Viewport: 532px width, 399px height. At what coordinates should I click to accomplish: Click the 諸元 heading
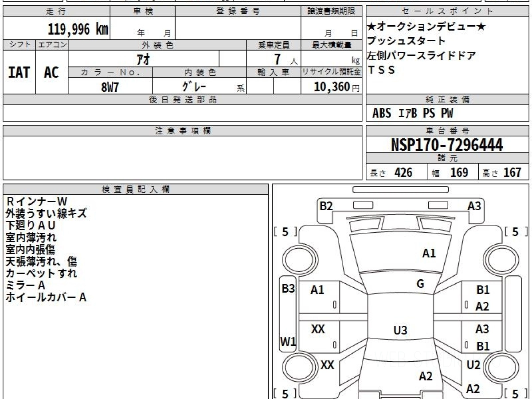click(448, 158)
